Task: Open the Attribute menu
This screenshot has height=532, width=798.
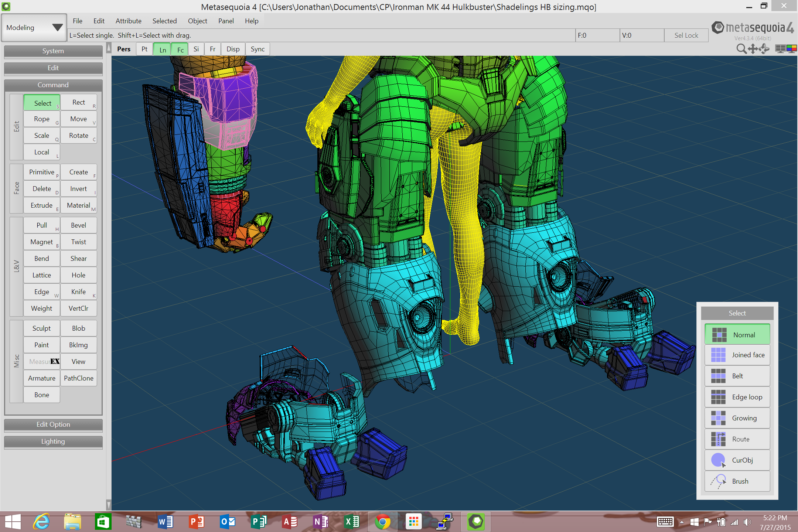Action: point(129,21)
